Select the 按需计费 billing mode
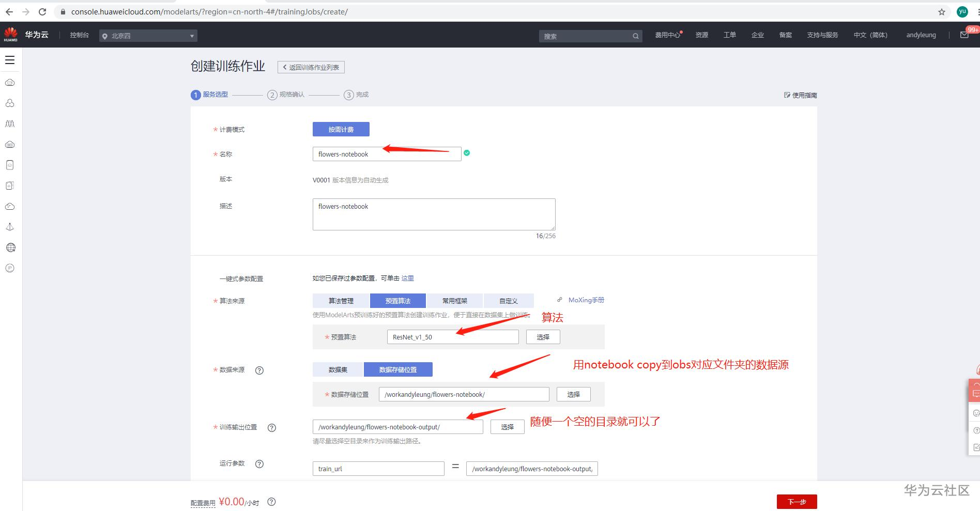 point(341,129)
